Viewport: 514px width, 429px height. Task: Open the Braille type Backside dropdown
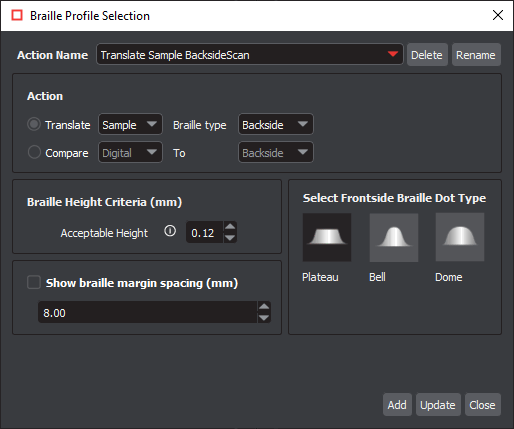pos(276,124)
